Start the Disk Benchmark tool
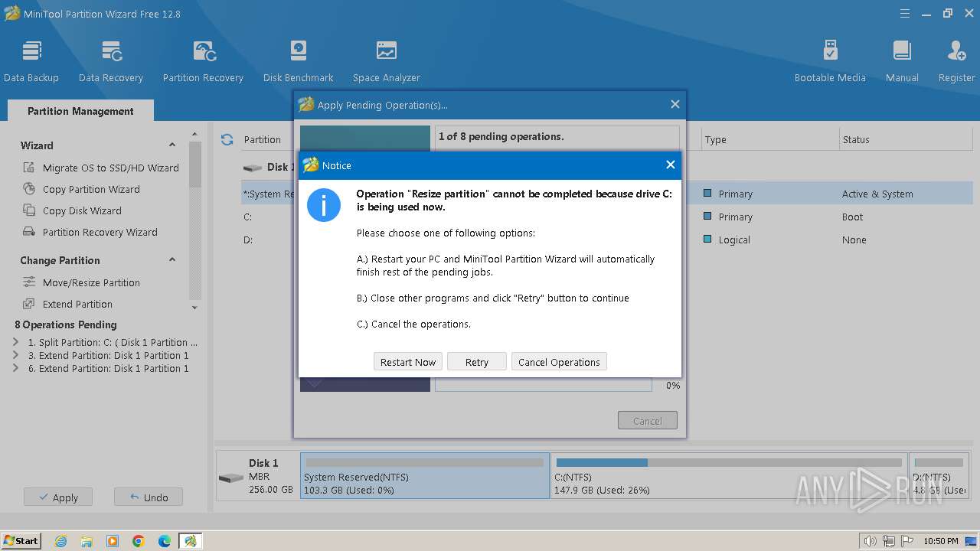Image resolution: width=980 pixels, height=551 pixels. pos(299,62)
